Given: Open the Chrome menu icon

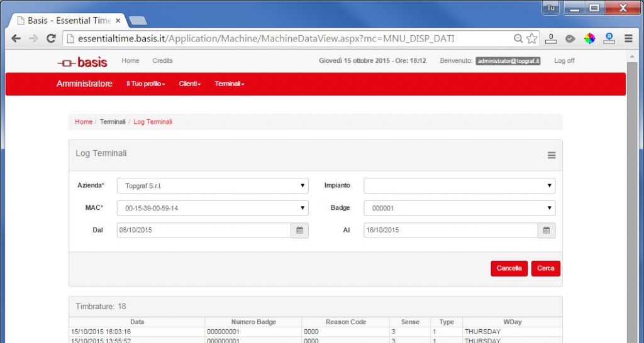Looking at the screenshot, I should (x=628, y=39).
